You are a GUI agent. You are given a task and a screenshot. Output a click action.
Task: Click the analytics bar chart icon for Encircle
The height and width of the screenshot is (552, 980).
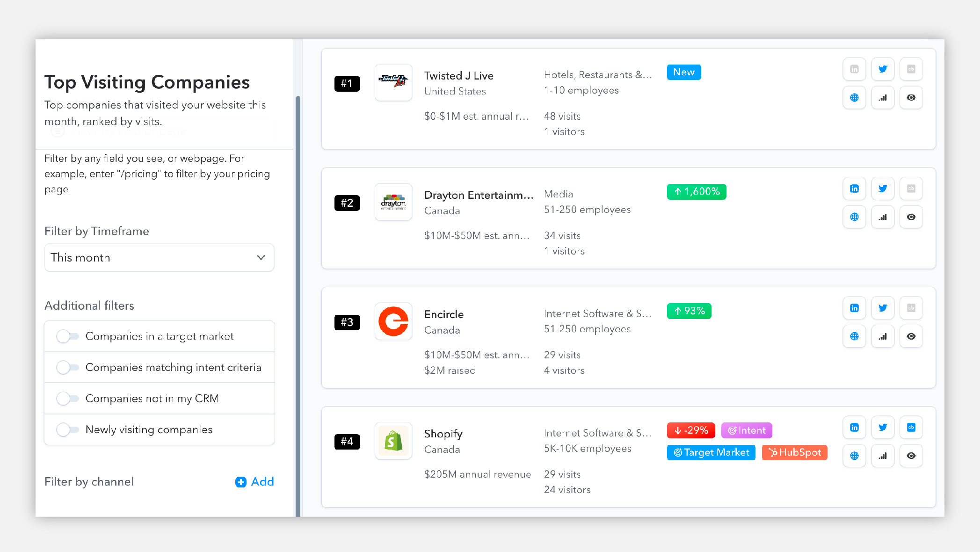click(882, 336)
